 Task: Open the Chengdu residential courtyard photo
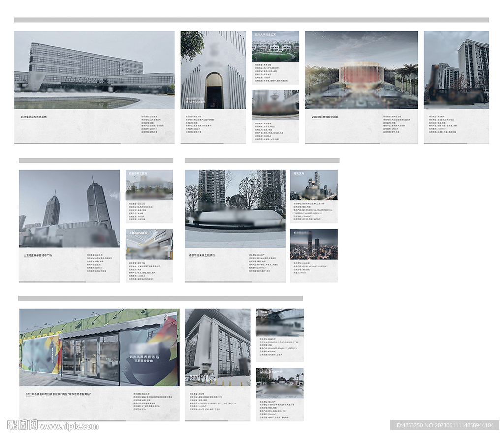pos(235,208)
